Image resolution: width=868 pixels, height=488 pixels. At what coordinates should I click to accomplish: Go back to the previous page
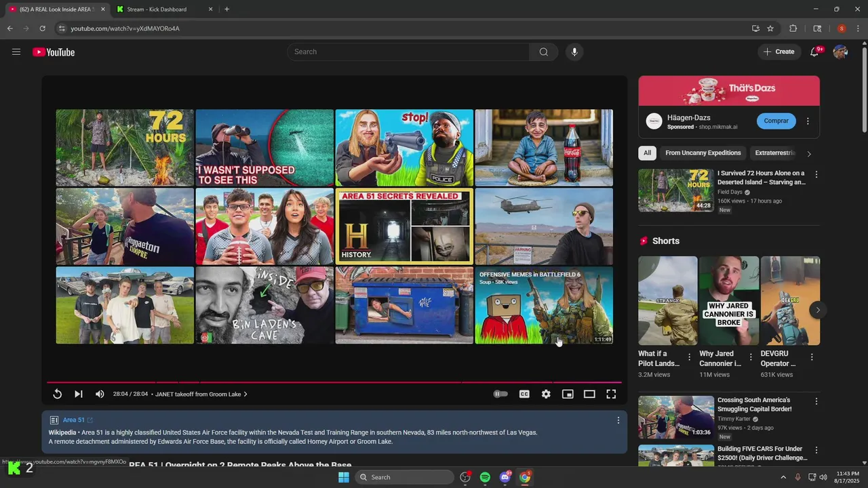9,28
